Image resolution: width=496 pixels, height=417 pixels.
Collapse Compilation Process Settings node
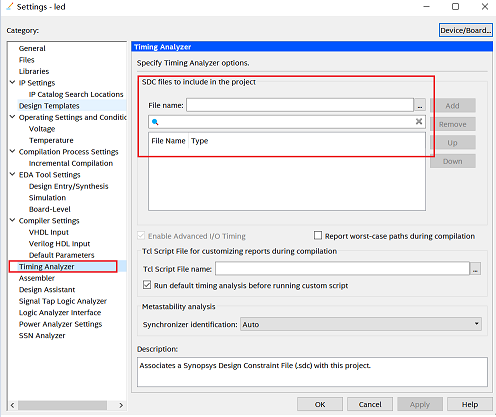click(x=12, y=151)
